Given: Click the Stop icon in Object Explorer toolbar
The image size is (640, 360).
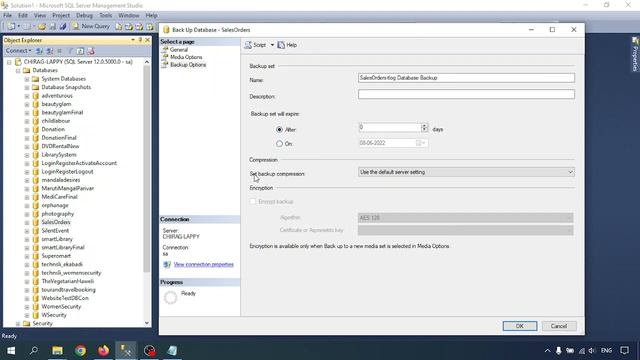Looking at the screenshot, I should [x=60, y=51].
